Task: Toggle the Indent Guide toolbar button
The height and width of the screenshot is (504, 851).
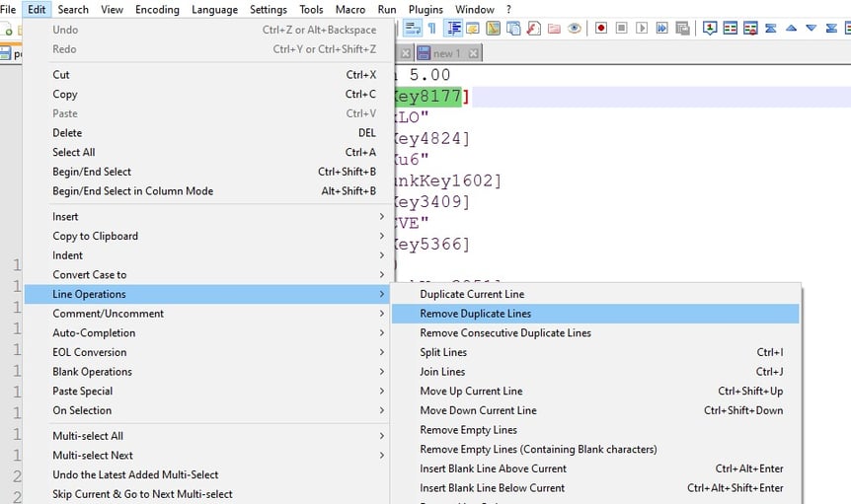Action: 453,28
